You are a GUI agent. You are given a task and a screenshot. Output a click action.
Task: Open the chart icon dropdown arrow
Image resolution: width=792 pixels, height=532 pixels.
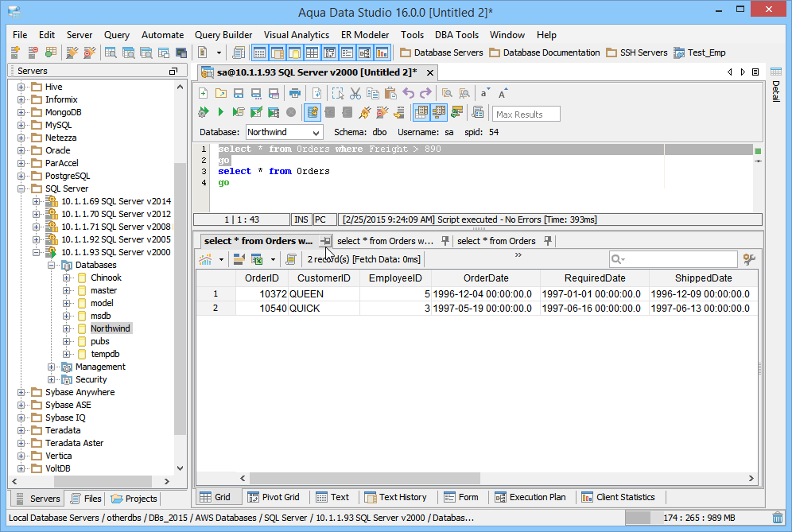pos(221,260)
